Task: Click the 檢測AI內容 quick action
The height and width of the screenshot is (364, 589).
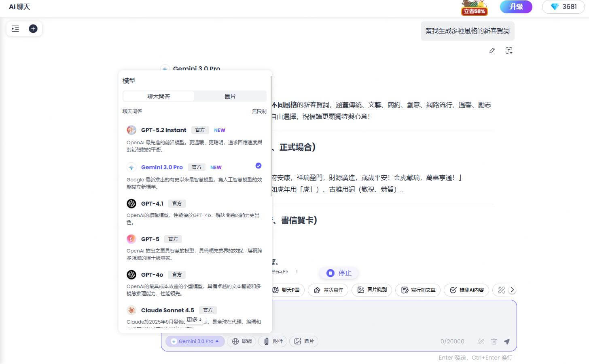Action: point(466,290)
